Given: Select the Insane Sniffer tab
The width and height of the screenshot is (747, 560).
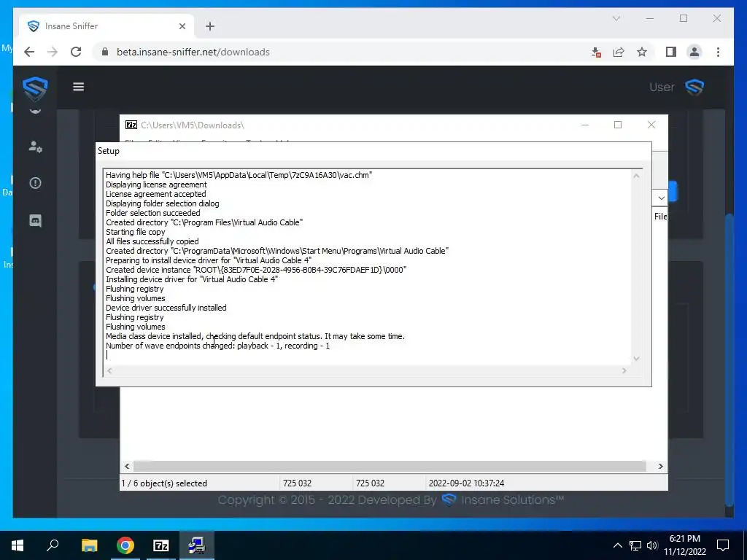Looking at the screenshot, I should [107, 26].
